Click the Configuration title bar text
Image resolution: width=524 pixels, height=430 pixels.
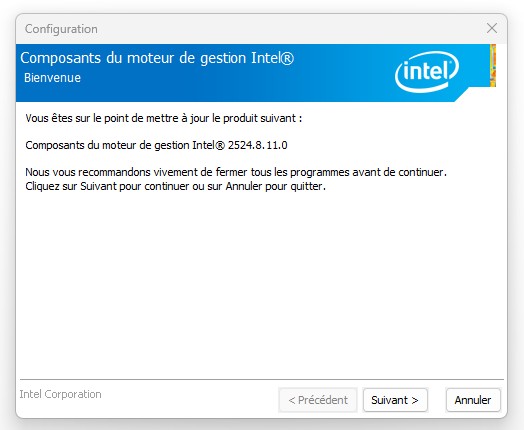[61, 29]
